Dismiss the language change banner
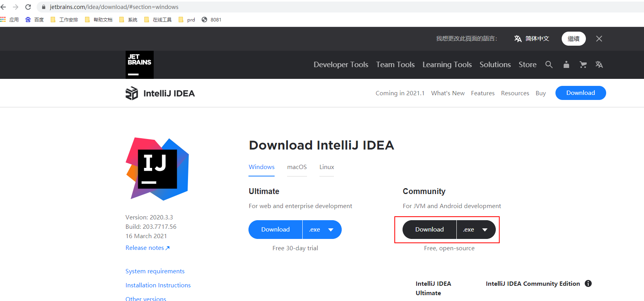This screenshot has height=301, width=644. pos(599,39)
